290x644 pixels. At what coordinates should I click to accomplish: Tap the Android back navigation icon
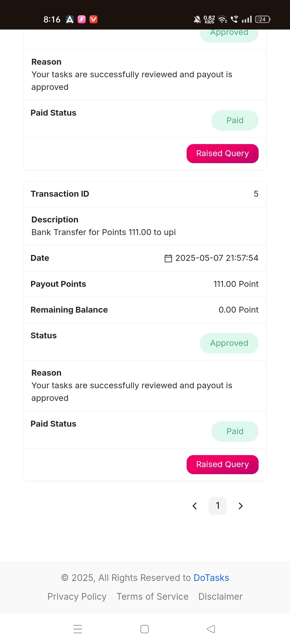click(x=211, y=629)
